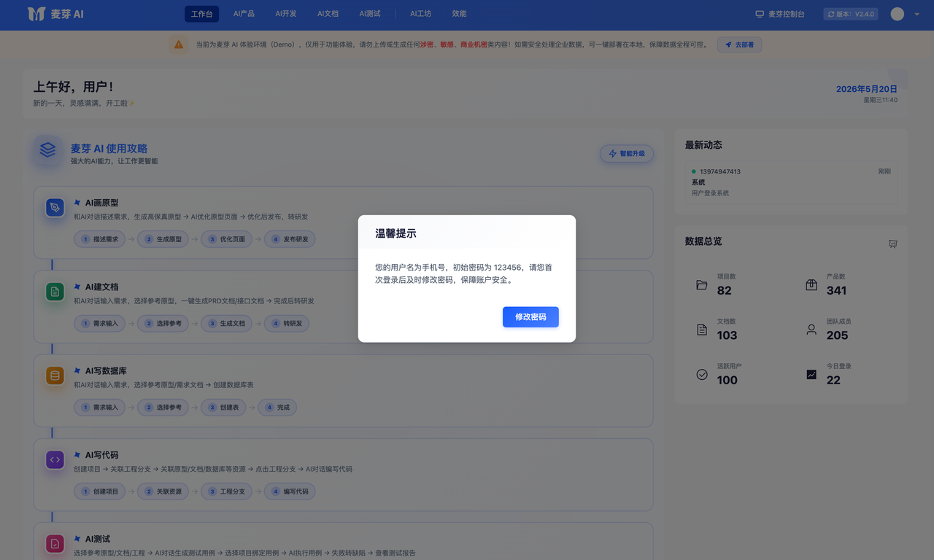Viewport: 934px width, 560px height.
Task: Open the AI开发 menu
Action: 286,14
